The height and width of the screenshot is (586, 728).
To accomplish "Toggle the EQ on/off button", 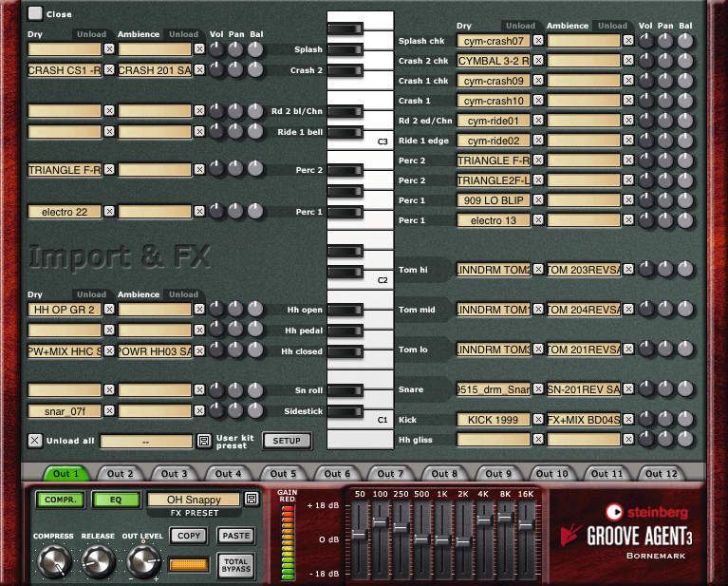I will coord(116,500).
